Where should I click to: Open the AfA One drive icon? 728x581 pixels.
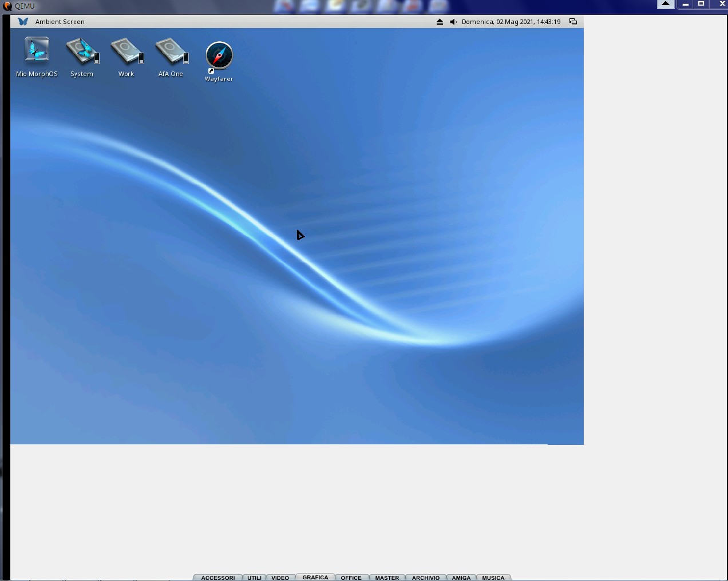(x=171, y=51)
